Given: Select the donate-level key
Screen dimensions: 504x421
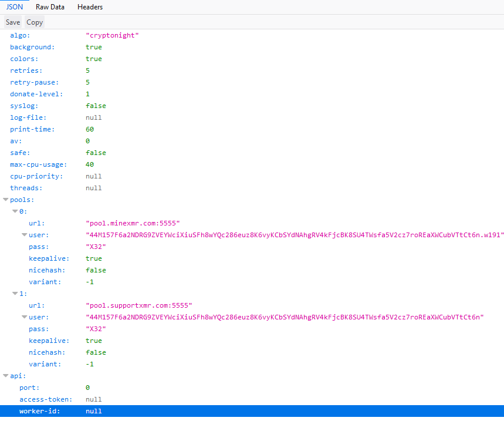Looking at the screenshot, I should (x=36, y=94).
